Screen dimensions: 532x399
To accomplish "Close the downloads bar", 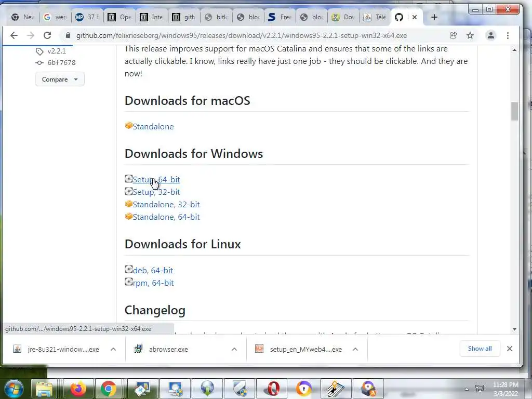I will (509, 349).
